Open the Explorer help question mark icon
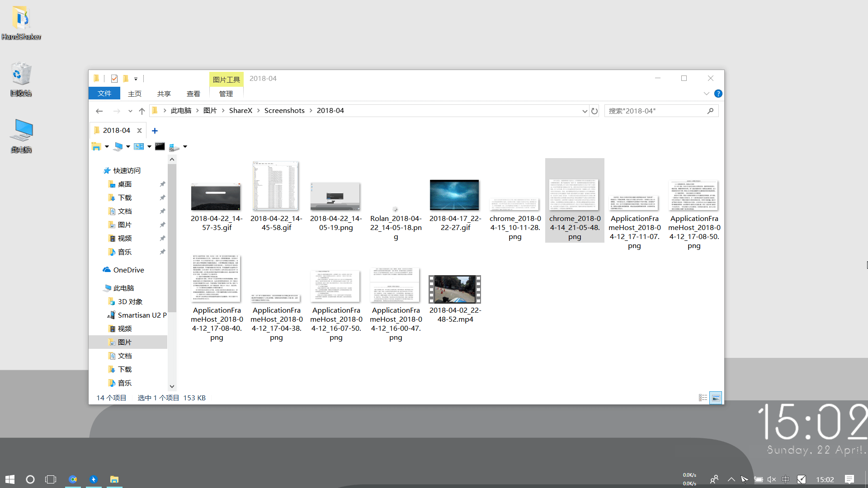 [718, 94]
